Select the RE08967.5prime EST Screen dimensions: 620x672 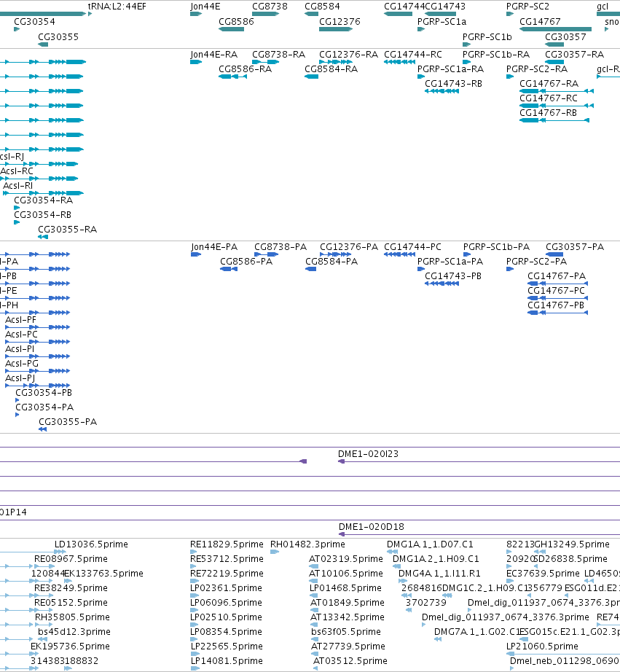click(x=44, y=566)
